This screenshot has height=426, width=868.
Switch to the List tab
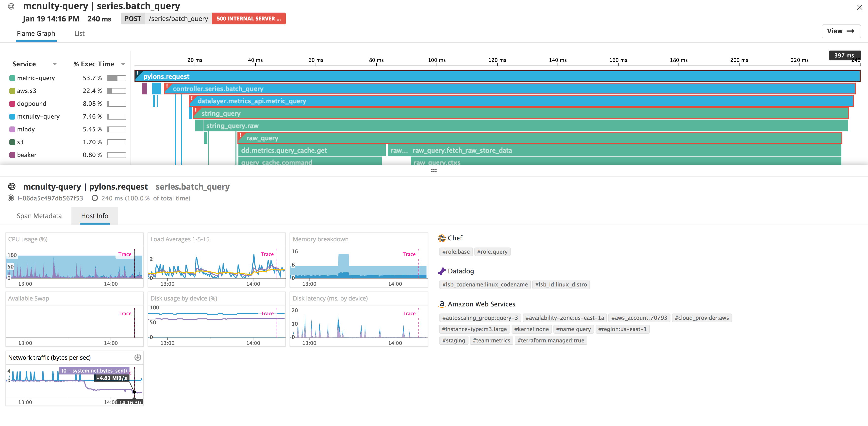[x=79, y=33]
